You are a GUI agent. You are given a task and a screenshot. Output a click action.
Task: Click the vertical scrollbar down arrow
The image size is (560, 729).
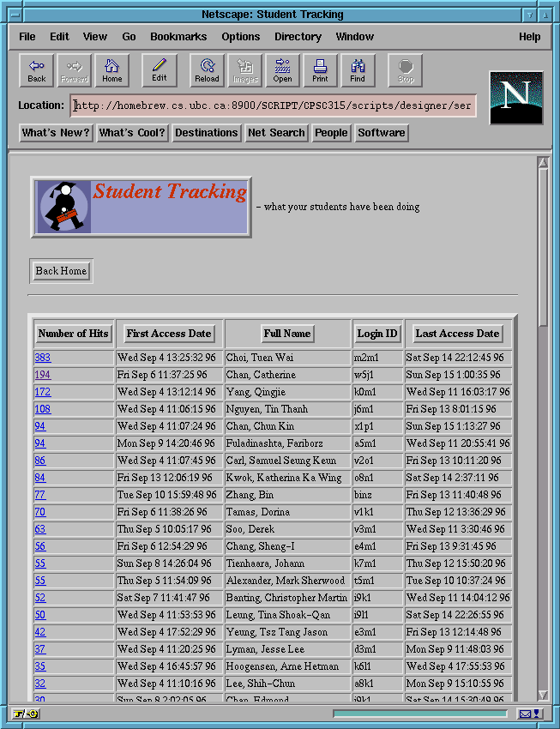543,695
